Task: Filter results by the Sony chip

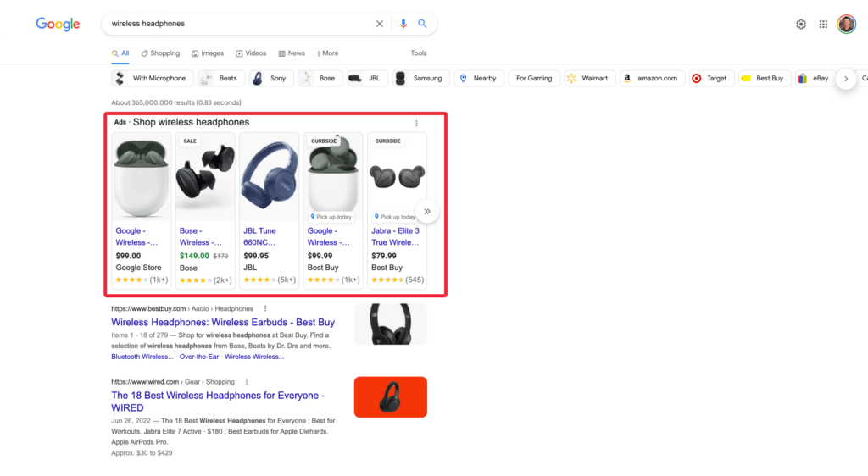Action: 270,79
